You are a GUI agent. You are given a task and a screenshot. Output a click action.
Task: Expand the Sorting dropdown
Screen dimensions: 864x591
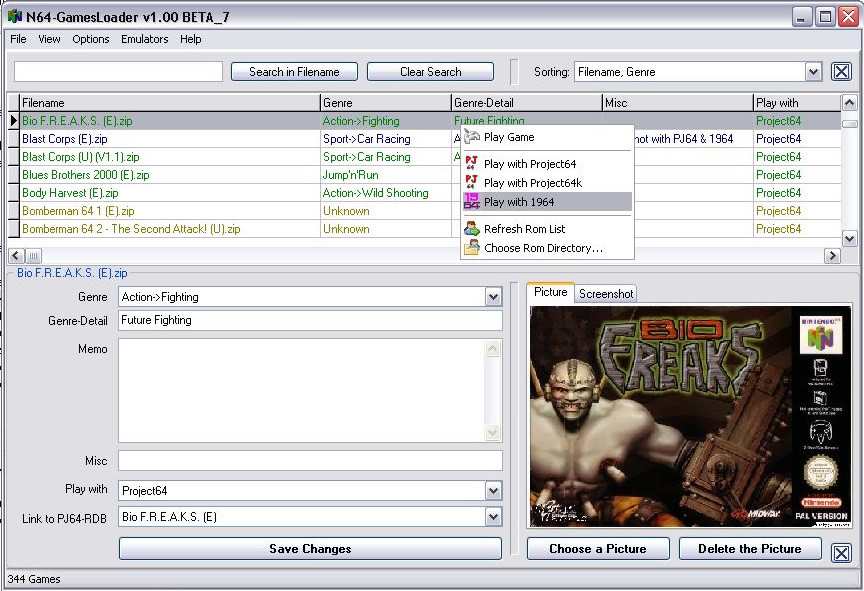tap(813, 72)
